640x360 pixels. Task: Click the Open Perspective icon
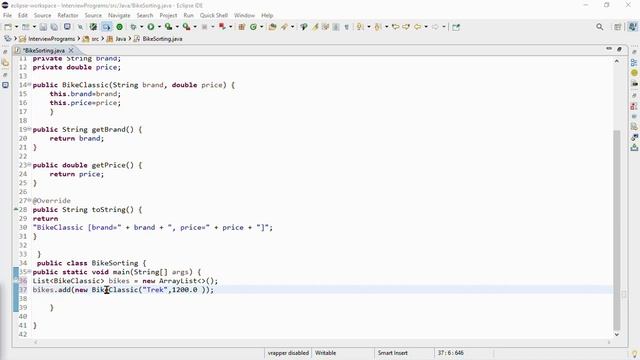pyautogui.click(x=618, y=27)
